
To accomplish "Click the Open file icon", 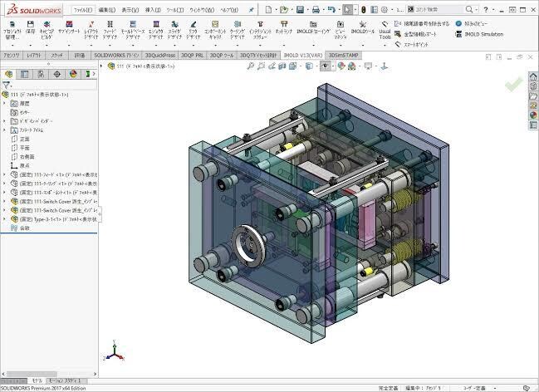I will pyautogui.click(x=283, y=10).
